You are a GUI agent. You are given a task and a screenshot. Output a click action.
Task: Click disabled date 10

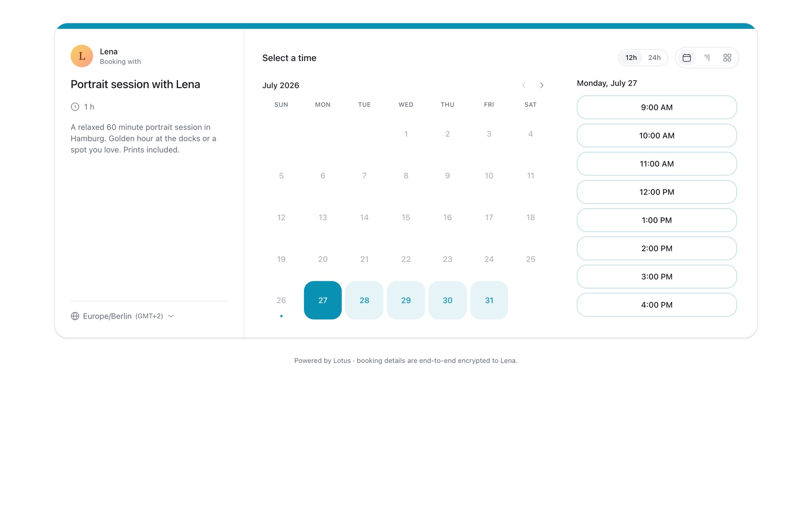point(489,176)
